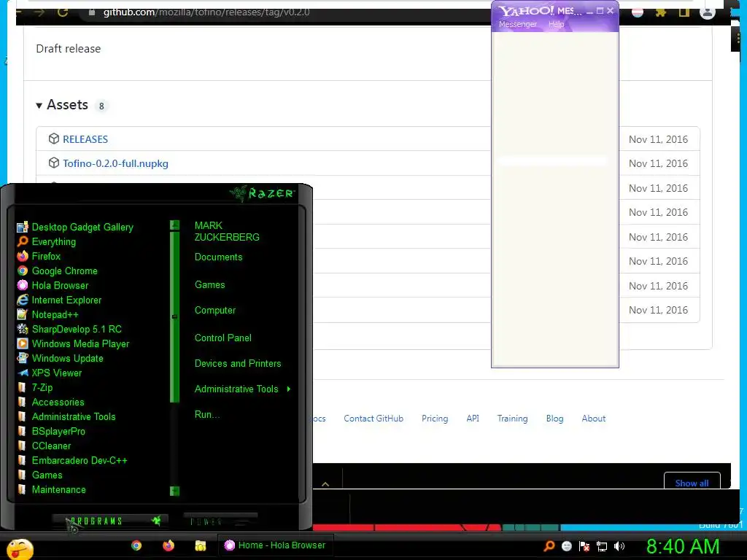Viewport: 747px width, 560px height.
Task: Open file explorer folder on taskbar
Action: pos(201,545)
